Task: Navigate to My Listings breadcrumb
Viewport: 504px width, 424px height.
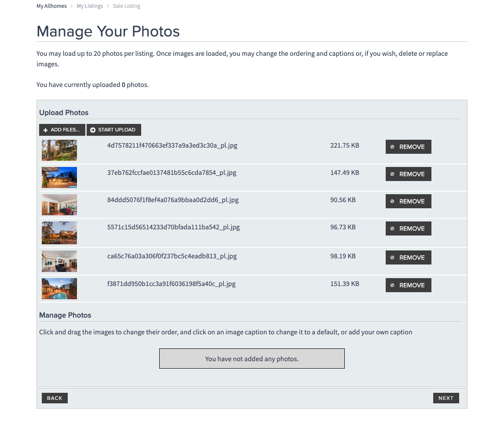Action: (90, 6)
